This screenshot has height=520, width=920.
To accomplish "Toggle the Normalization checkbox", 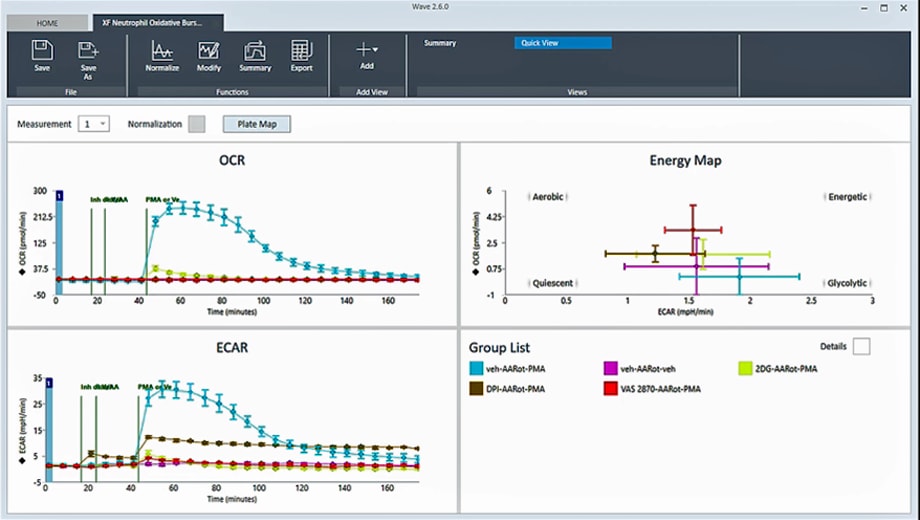I will tap(197, 124).
